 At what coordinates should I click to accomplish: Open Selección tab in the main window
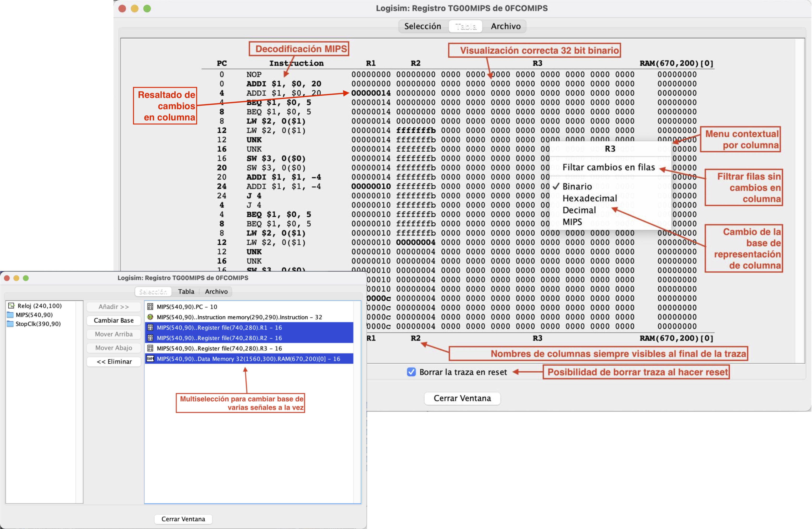[422, 26]
